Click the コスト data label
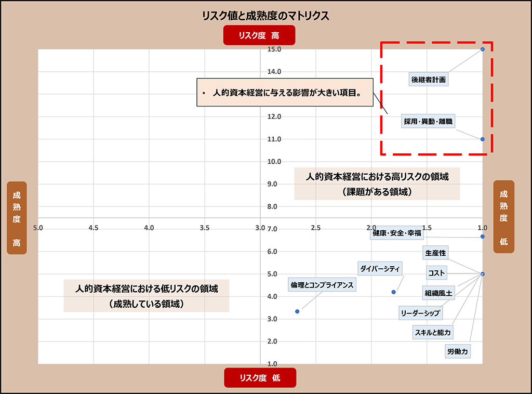 (x=435, y=273)
